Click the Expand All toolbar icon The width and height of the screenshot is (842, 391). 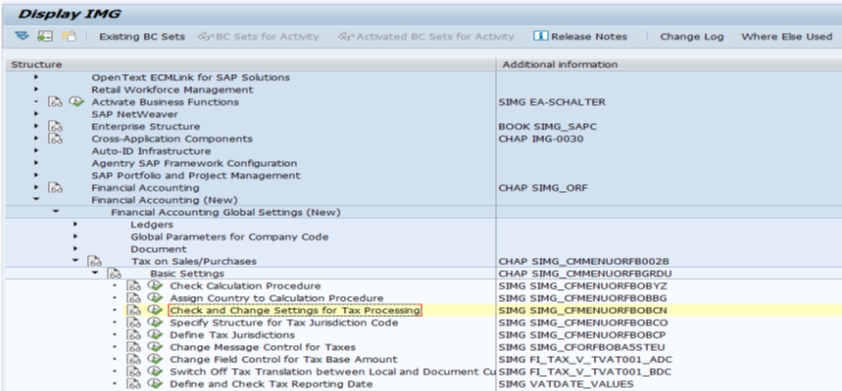(21, 36)
